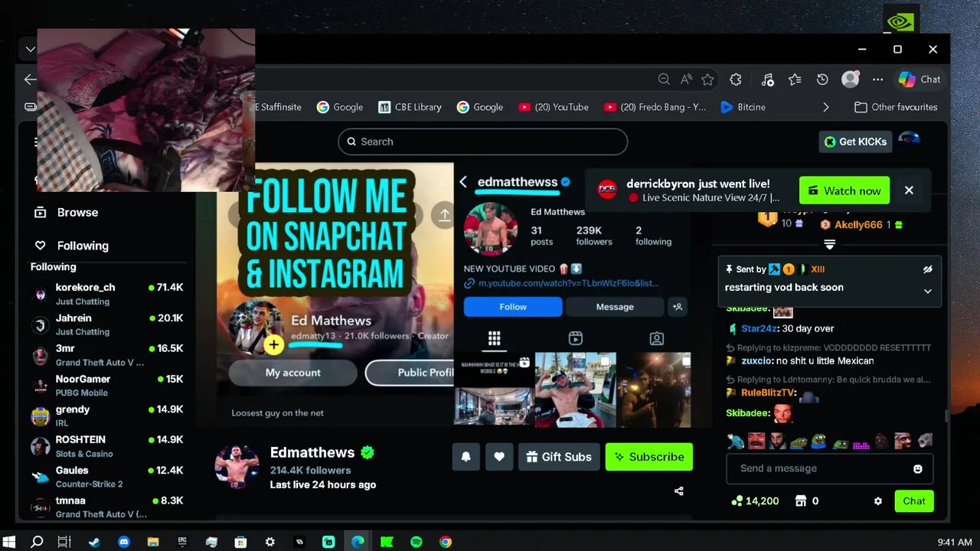Click RuleBlitzTV username in chat
Screen dimensions: 980x551
[x=768, y=393]
